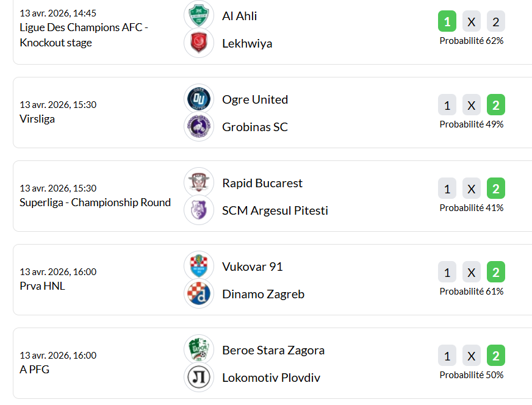
Task: Open the Virsliga league link
Action: tap(37, 119)
